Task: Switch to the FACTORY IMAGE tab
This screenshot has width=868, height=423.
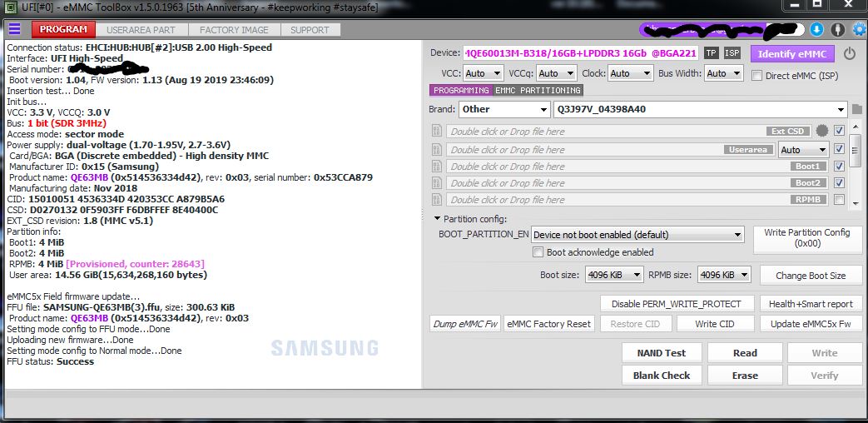Action: pyautogui.click(x=234, y=30)
